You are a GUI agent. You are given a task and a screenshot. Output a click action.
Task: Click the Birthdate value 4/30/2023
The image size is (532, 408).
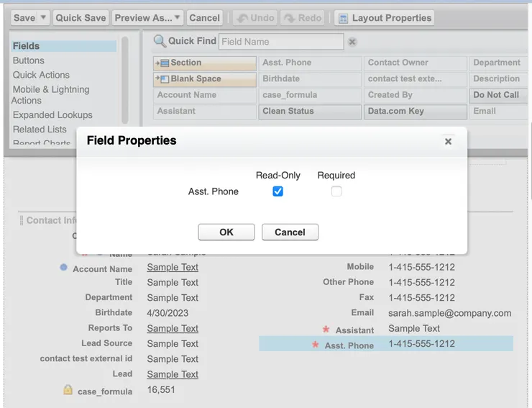(x=168, y=313)
